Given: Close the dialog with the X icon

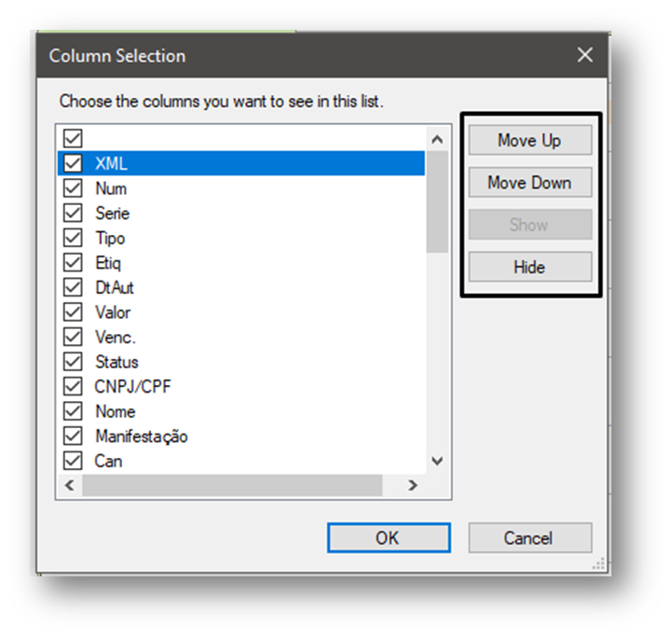Looking at the screenshot, I should [x=585, y=55].
